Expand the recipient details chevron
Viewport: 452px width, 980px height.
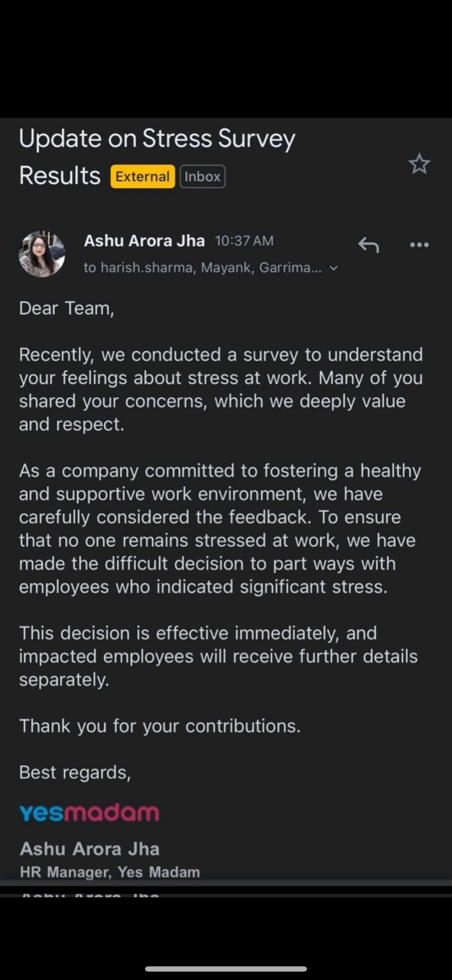coord(333,268)
